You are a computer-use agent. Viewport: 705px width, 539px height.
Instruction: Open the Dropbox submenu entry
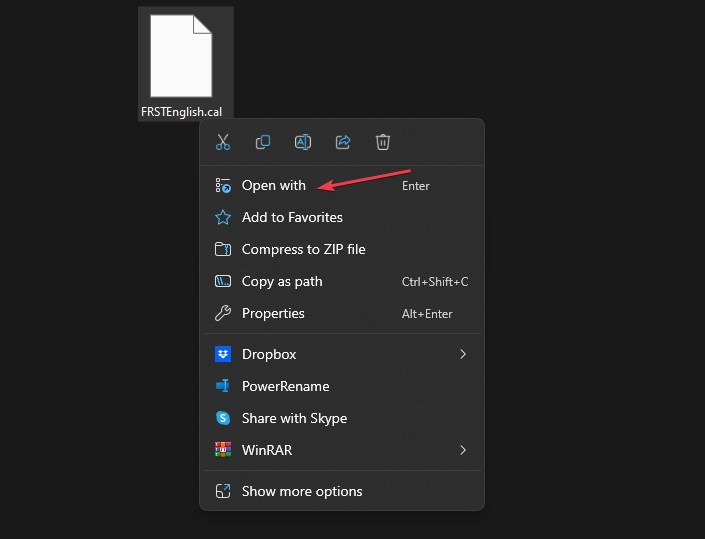click(x=342, y=354)
